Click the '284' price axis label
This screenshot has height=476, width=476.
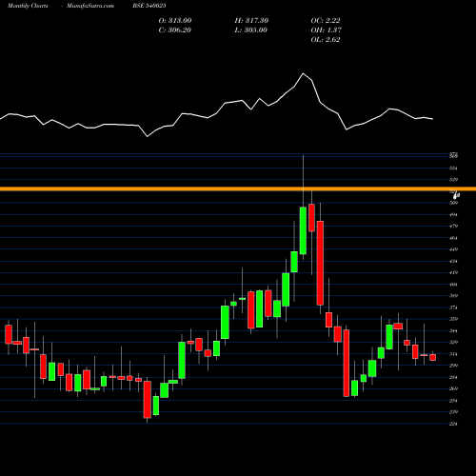(453, 377)
